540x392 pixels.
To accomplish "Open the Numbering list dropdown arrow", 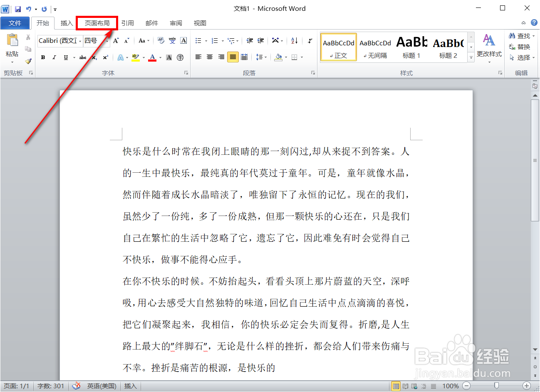I will coord(223,41).
